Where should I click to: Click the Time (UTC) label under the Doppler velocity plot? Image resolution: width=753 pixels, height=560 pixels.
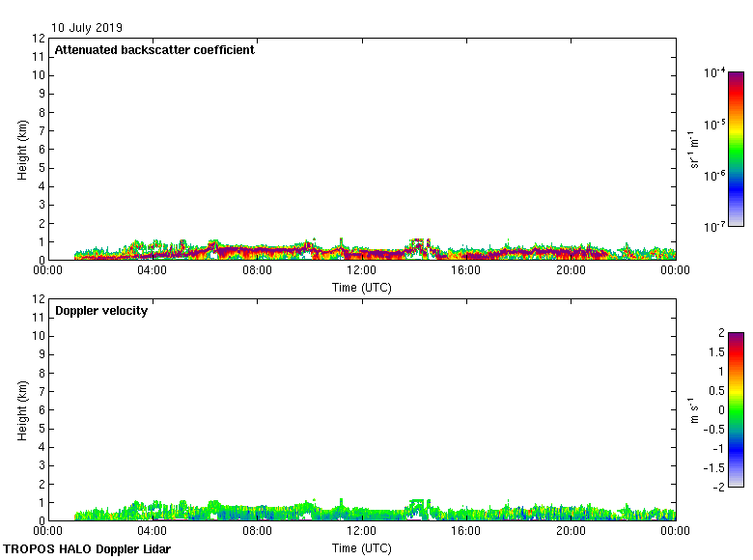pos(362,548)
